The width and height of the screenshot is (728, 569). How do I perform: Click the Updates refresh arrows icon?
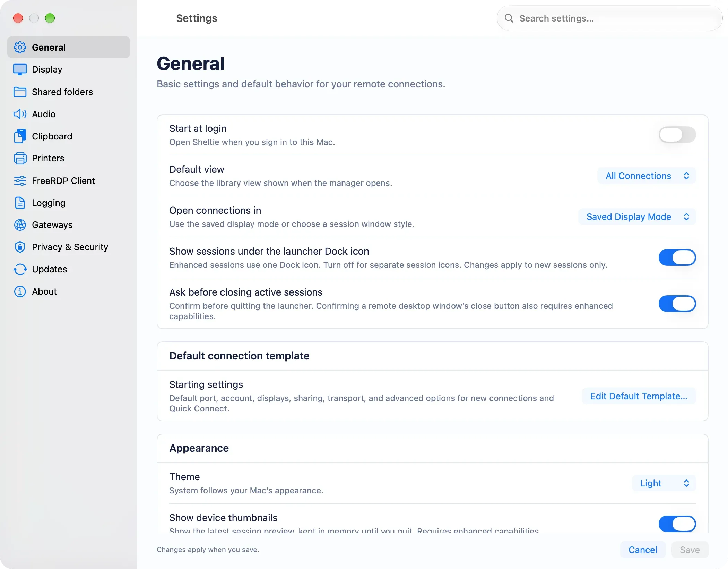coord(20,269)
